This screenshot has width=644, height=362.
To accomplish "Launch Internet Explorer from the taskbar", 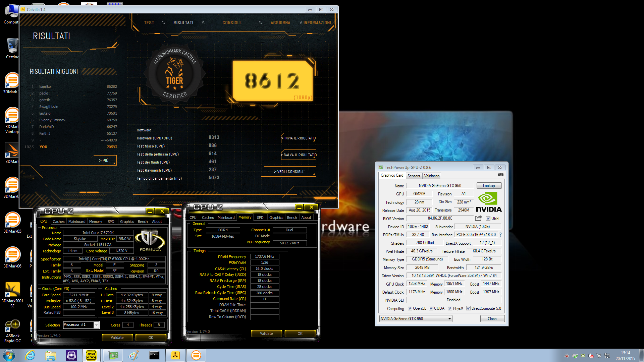I will pyautogui.click(x=30, y=355).
